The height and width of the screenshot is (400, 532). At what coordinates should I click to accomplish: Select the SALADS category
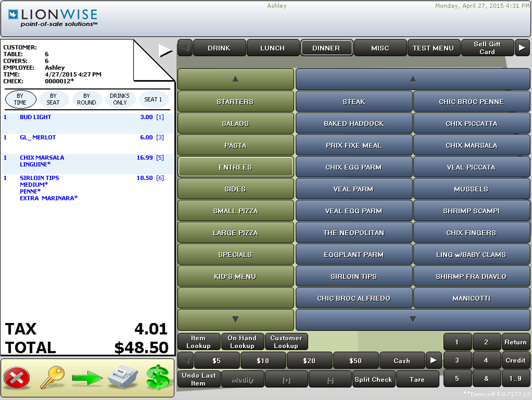click(235, 124)
